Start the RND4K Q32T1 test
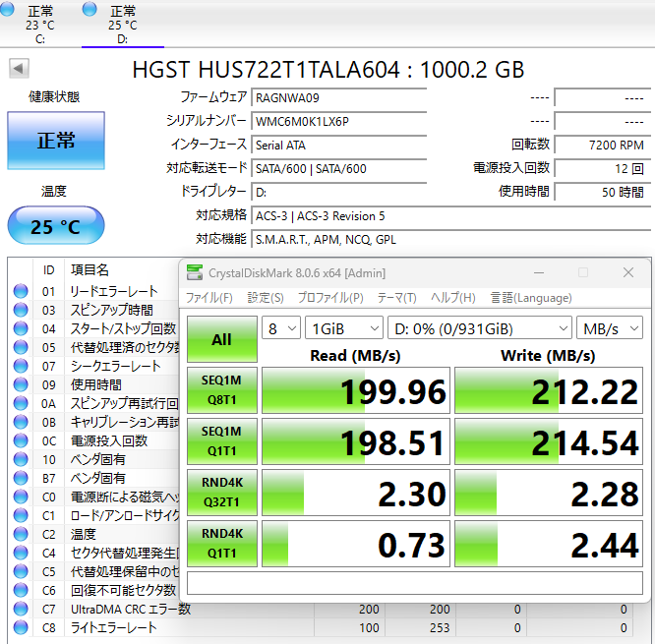 point(222,492)
